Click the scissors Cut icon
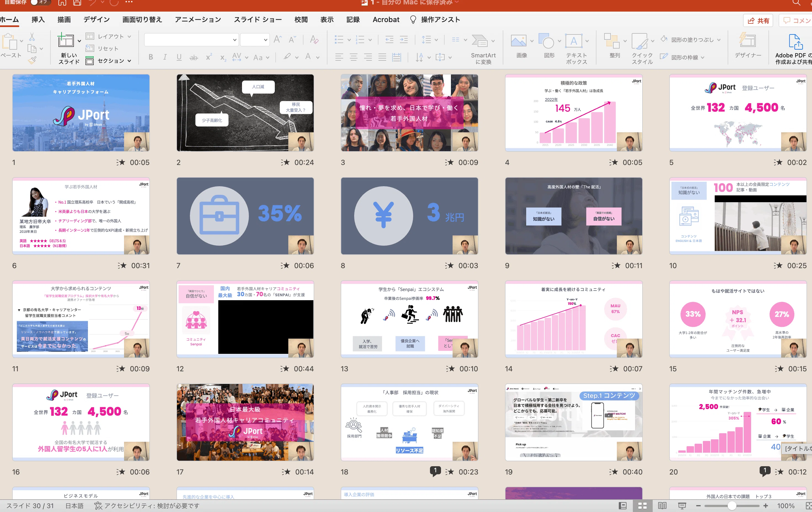Screen dimensions: 812x512 coord(32,36)
